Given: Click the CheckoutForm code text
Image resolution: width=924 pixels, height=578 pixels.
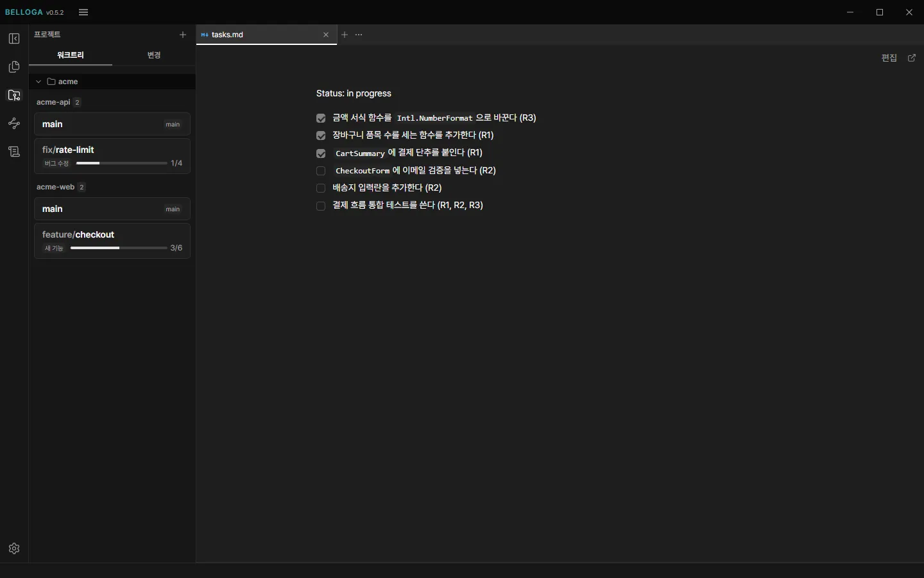Looking at the screenshot, I should [x=363, y=171].
